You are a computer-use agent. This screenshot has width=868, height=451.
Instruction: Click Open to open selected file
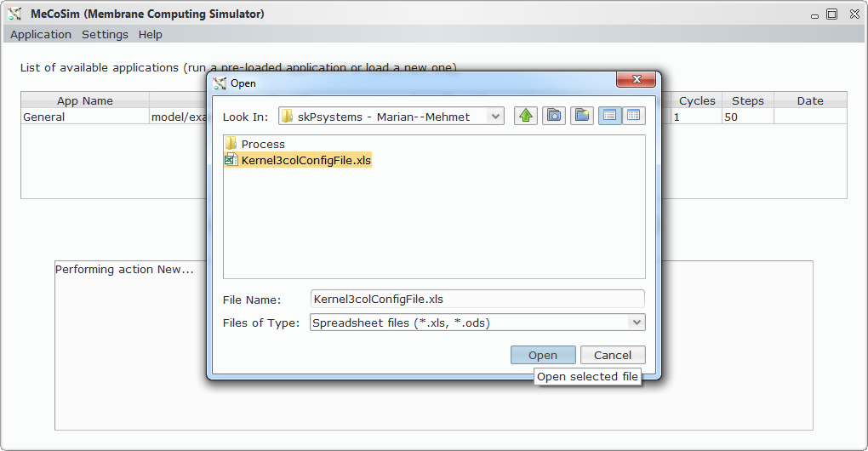pyautogui.click(x=543, y=355)
